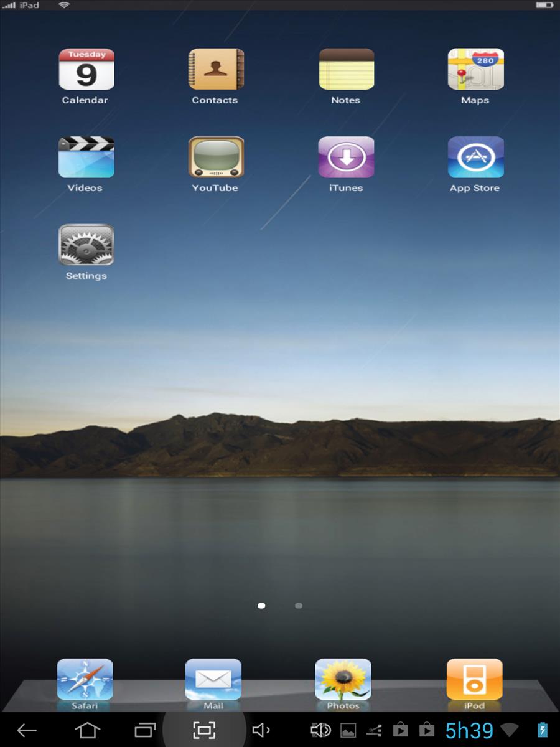The image size is (560, 747).
Task: Open the recent apps button
Action: (x=145, y=730)
